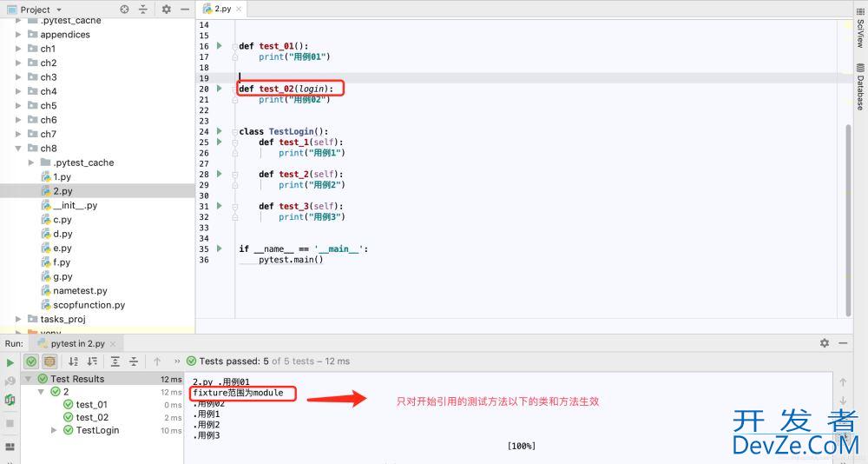
Task: Open the Database side tab
Action: coord(860,87)
